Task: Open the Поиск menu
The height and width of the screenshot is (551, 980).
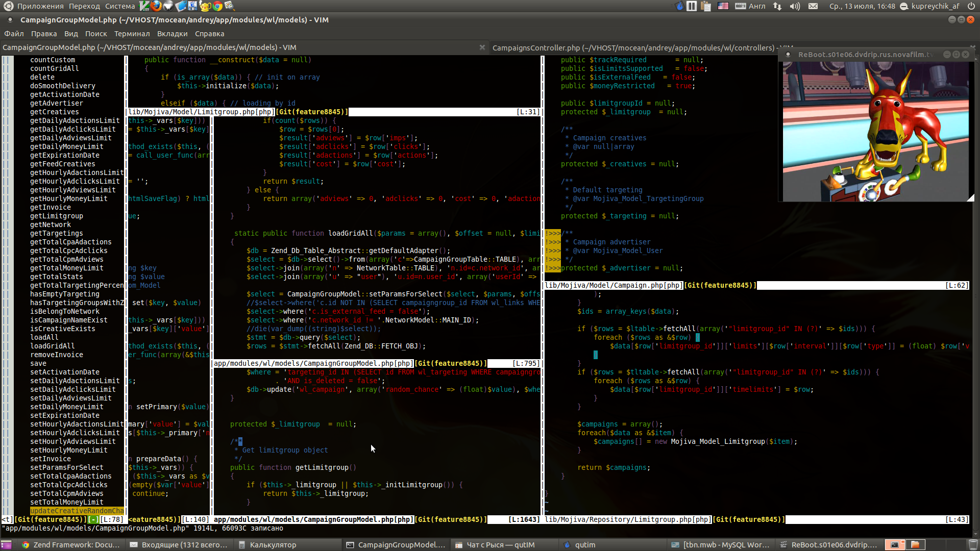Action: coord(96,34)
